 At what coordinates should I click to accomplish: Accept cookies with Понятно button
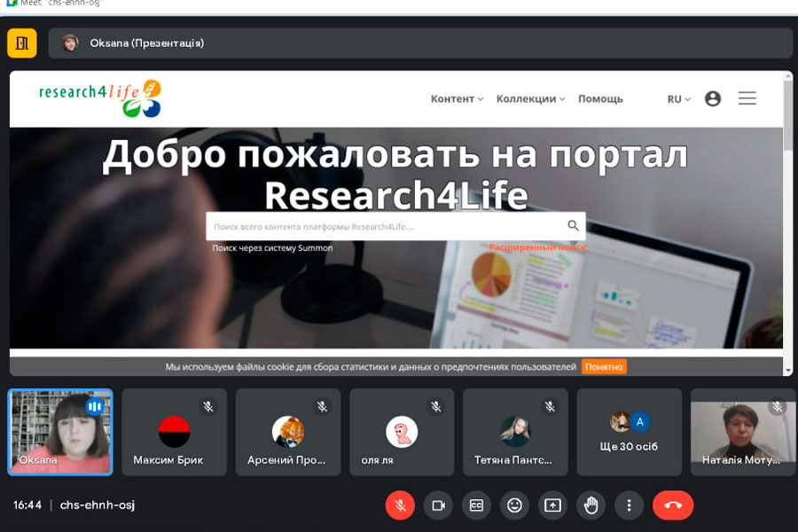point(604,366)
